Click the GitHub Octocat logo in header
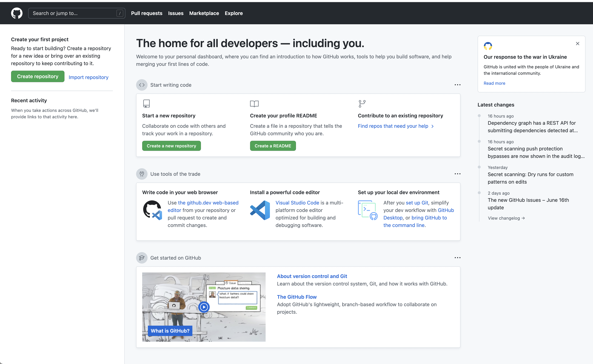Image resolution: width=593 pixels, height=364 pixels. (x=17, y=13)
